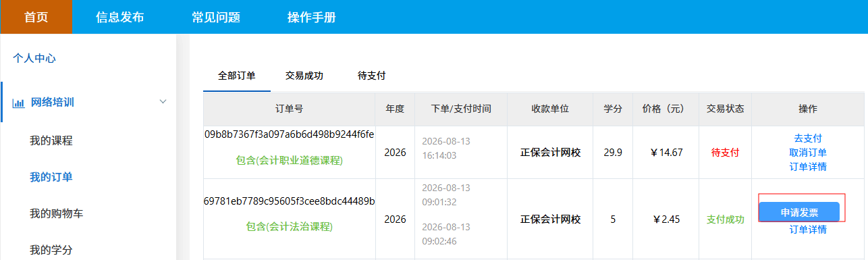Open the 首页 navigation tab
Viewport: 868px width, 260px height.
(x=36, y=17)
